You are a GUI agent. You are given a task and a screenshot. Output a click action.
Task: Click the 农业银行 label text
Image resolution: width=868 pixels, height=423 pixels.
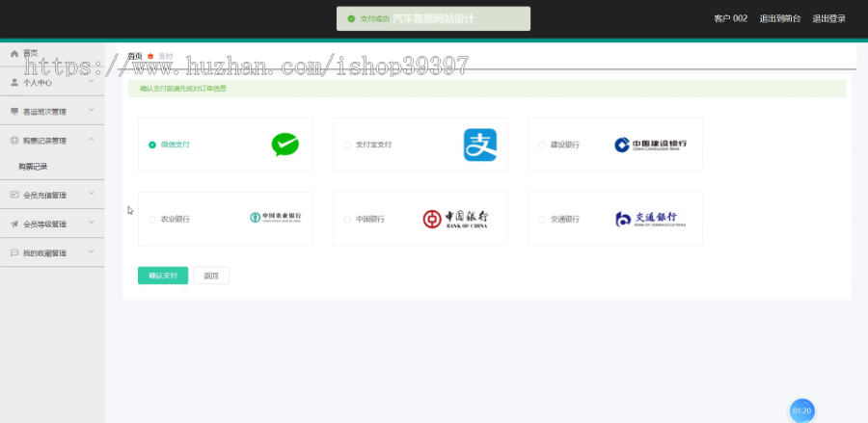[175, 219]
